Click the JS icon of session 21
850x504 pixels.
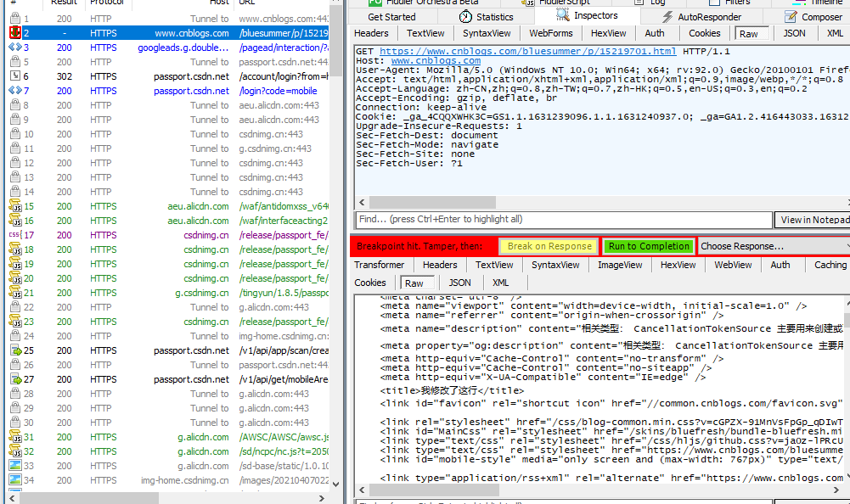click(15, 293)
